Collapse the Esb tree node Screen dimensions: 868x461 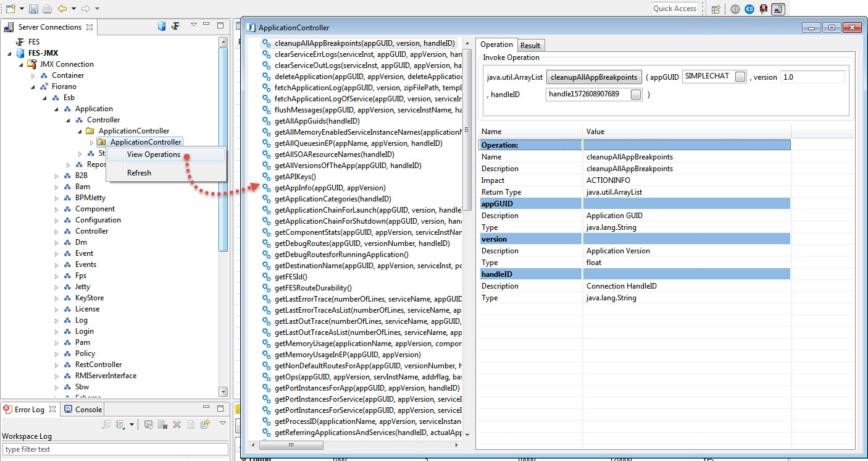(45, 98)
